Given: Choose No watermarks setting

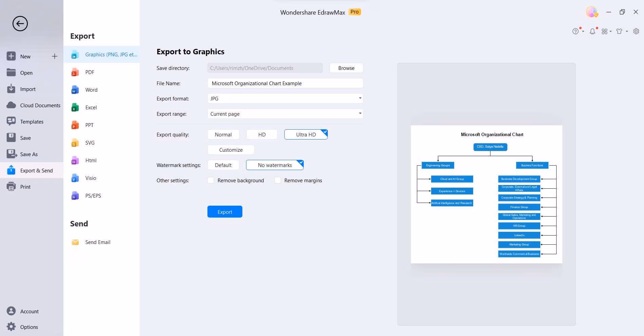Looking at the screenshot, I should click(275, 165).
